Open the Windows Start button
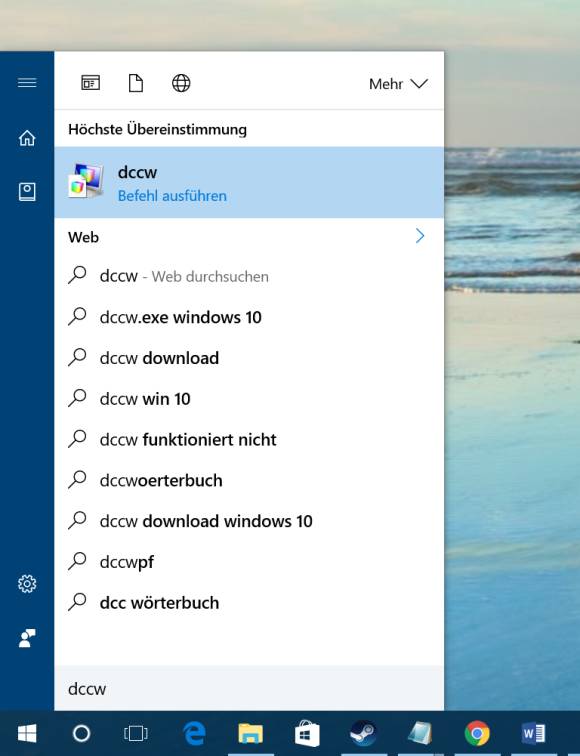 point(27,734)
